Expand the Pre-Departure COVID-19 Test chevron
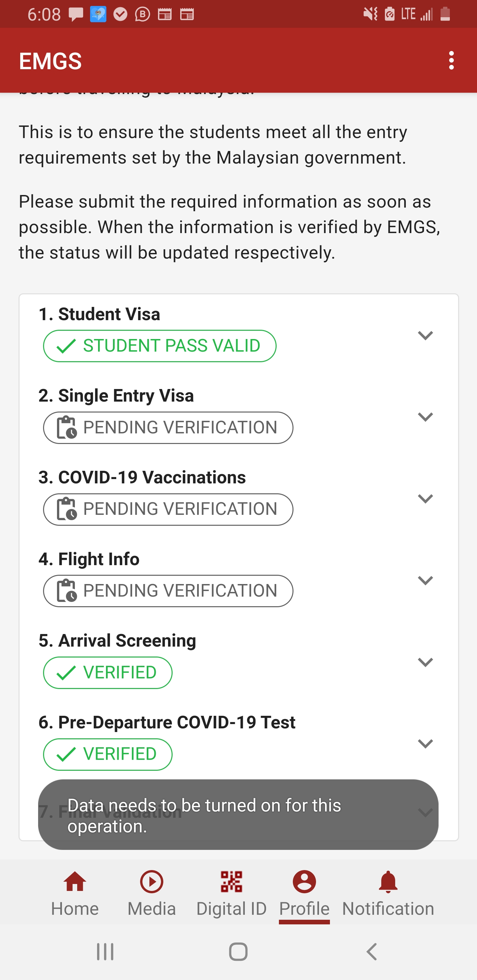This screenshot has width=477, height=980. click(x=425, y=743)
